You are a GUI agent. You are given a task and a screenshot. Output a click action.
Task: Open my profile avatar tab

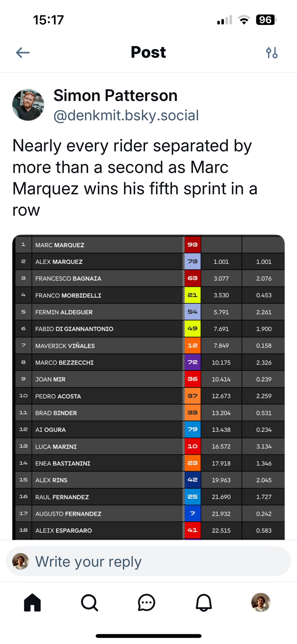[261, 603]
